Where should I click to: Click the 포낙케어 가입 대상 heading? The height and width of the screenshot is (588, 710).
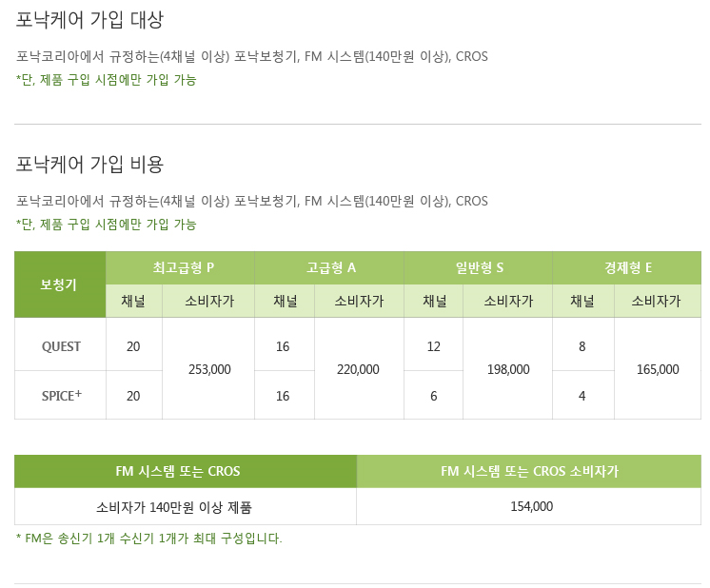pos(89,20)
